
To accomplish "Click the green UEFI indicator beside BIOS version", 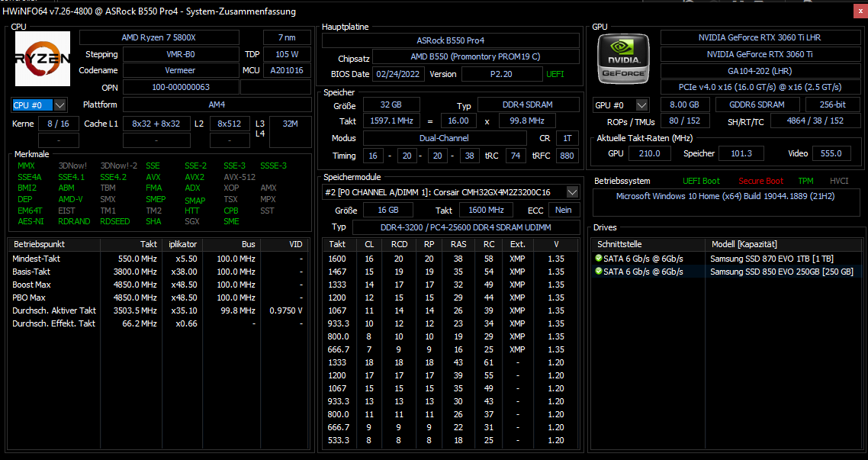I will click(x=555, y=74).
